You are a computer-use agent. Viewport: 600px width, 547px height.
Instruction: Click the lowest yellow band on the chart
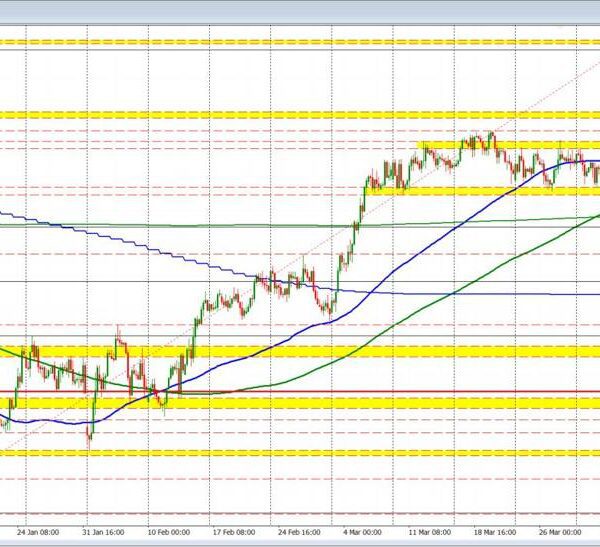[300, 452]
